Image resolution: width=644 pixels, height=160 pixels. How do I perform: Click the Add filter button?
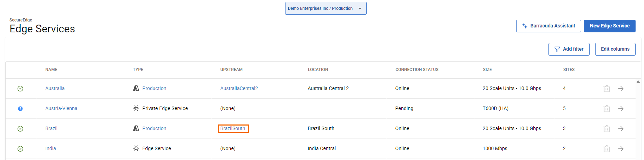[569, 49]
